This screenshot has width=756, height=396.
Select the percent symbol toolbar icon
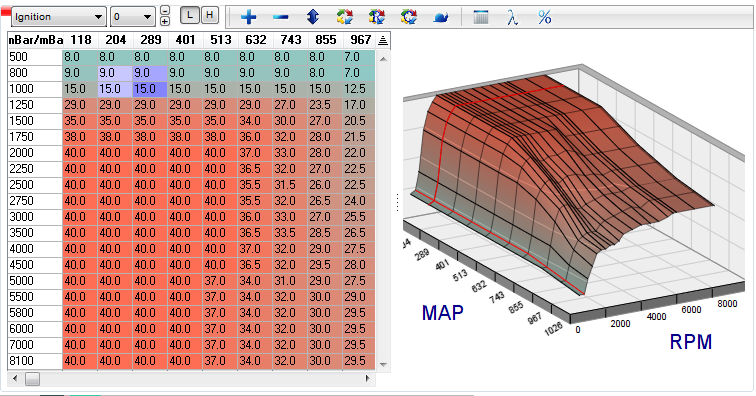point(545,17)
